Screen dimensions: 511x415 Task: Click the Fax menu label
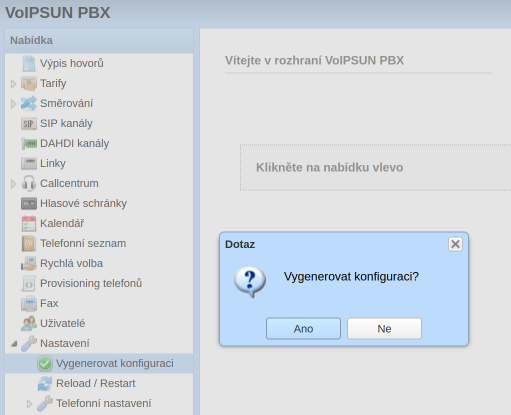click(x=49, y=303)
